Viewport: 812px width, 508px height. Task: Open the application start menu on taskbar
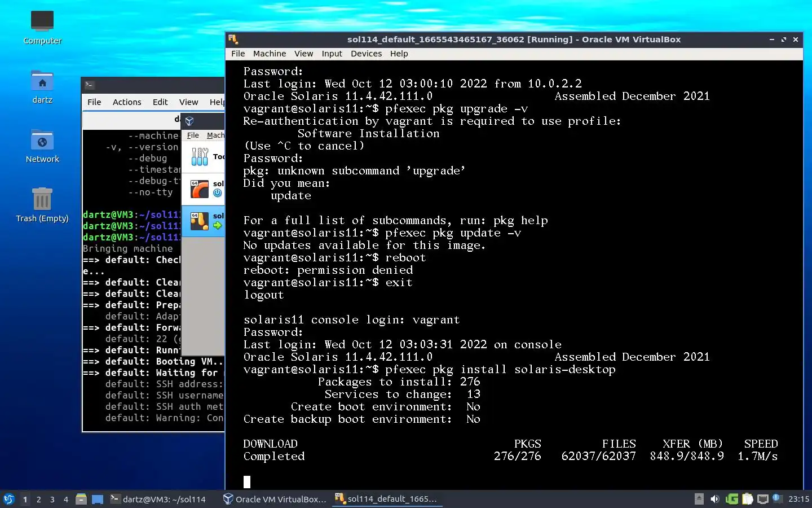[9, 499]
